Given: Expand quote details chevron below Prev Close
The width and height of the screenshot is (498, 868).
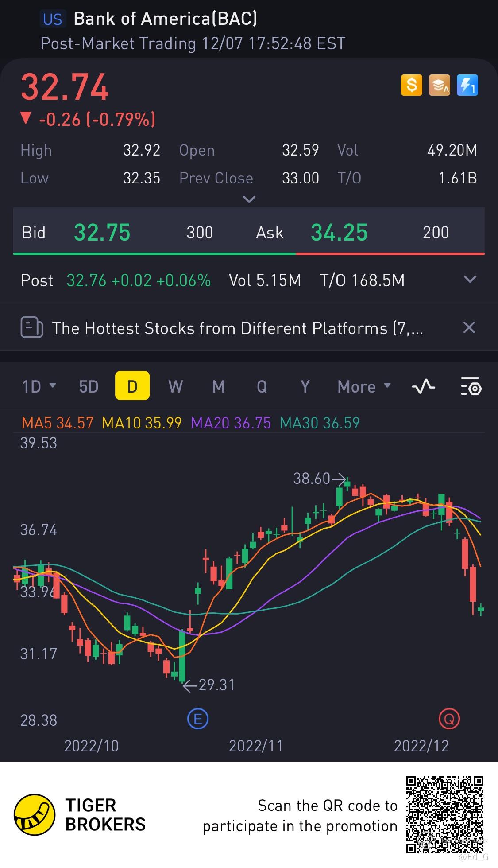Looking at the screenshot, I should coord(249,199).
